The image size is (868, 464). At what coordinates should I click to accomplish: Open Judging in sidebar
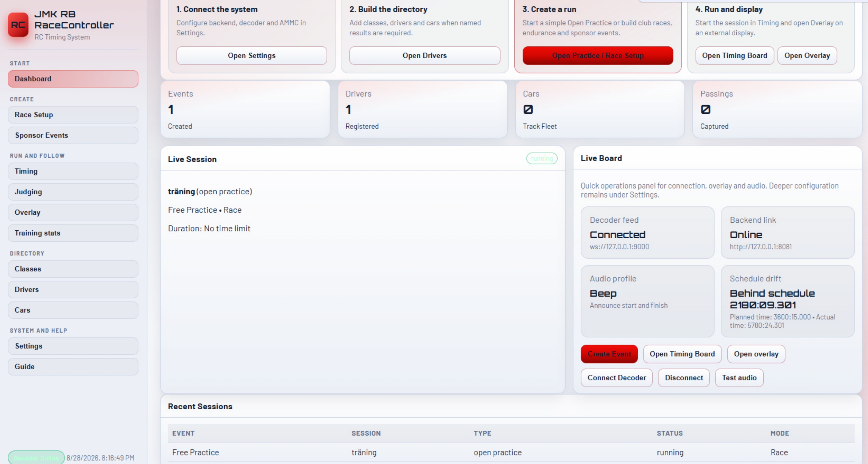coord(73,192)
